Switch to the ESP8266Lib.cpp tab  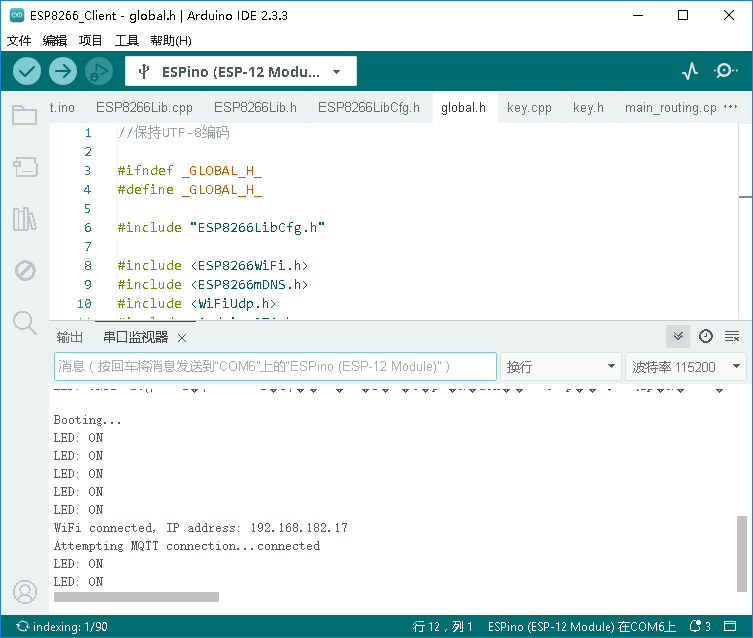click(x=144, y=108)
